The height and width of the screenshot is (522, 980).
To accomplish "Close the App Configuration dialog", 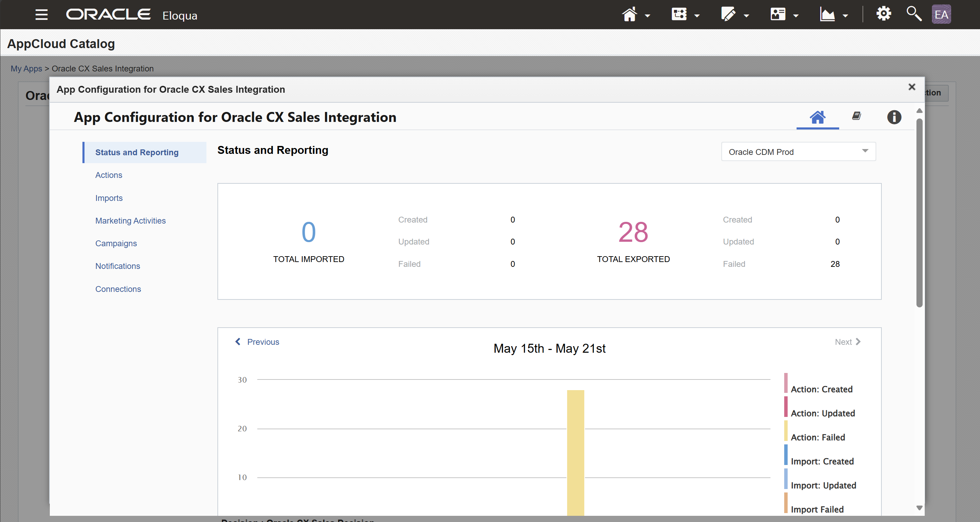I will [912, 87].
